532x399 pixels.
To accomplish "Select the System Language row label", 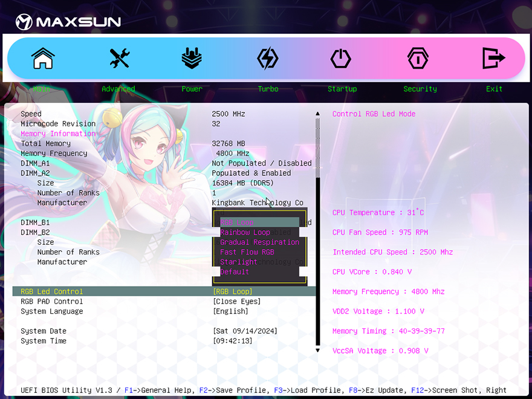I will 51,311.
